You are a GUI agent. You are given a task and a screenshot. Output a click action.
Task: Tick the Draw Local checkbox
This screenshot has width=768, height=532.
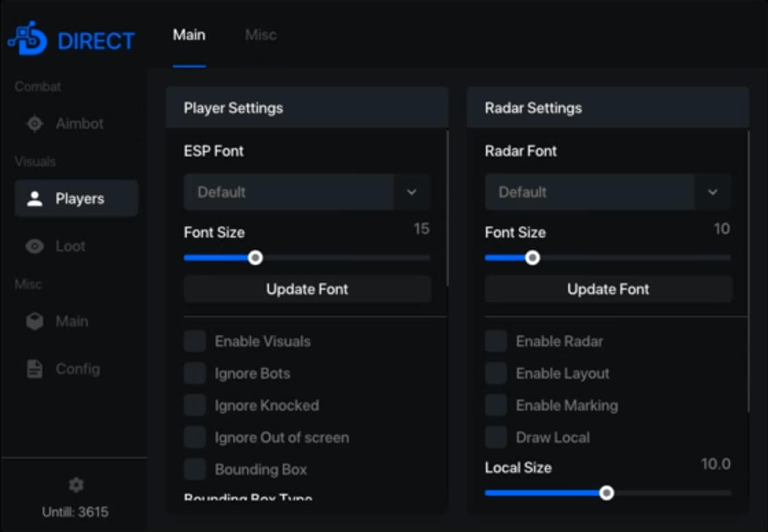coord(496,437)
